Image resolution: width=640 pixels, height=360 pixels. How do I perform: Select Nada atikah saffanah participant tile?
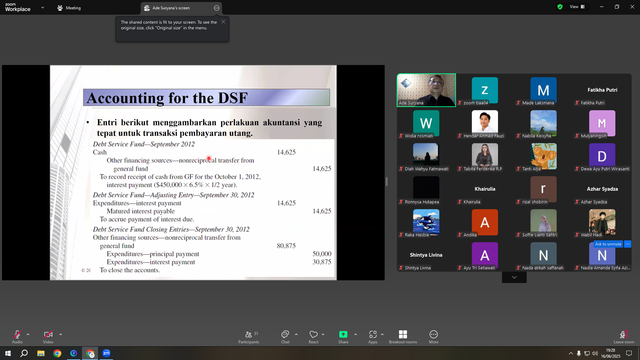coord(543,256)
